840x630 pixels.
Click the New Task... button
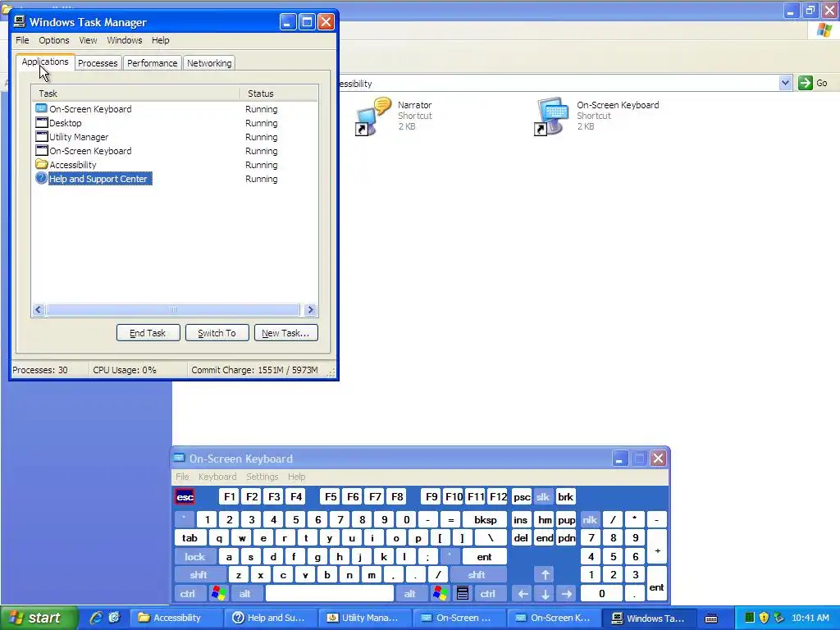coord(285,333)
